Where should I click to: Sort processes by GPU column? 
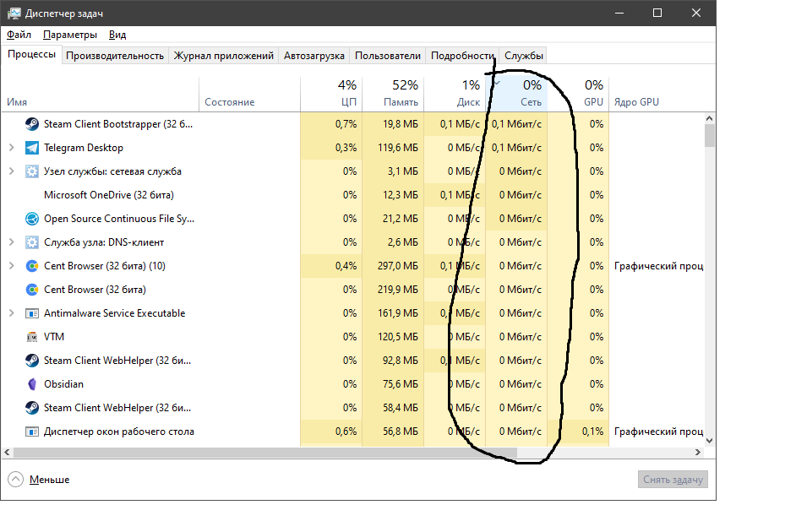point(578,95)
